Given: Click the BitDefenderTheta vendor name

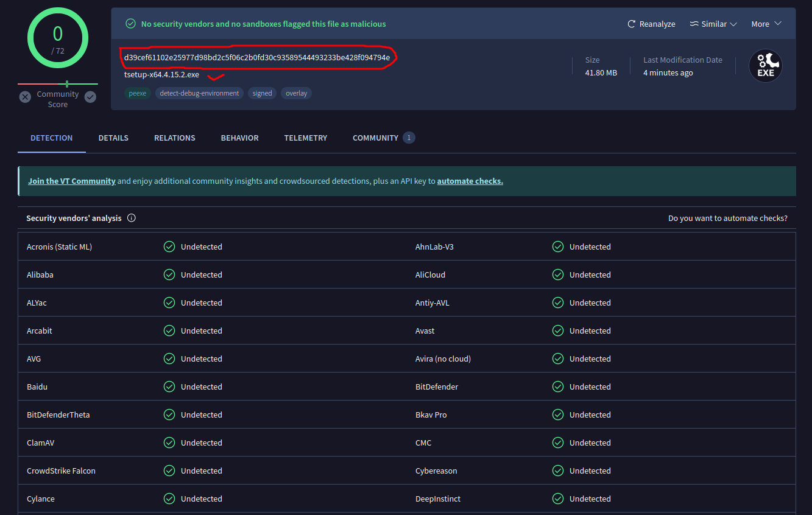Looking at the screenshot, I should [58, 415].
